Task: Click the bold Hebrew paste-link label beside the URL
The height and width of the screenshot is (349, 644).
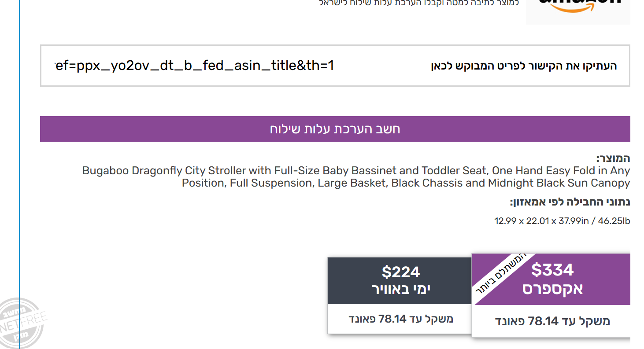Action: tap(523, 66)
